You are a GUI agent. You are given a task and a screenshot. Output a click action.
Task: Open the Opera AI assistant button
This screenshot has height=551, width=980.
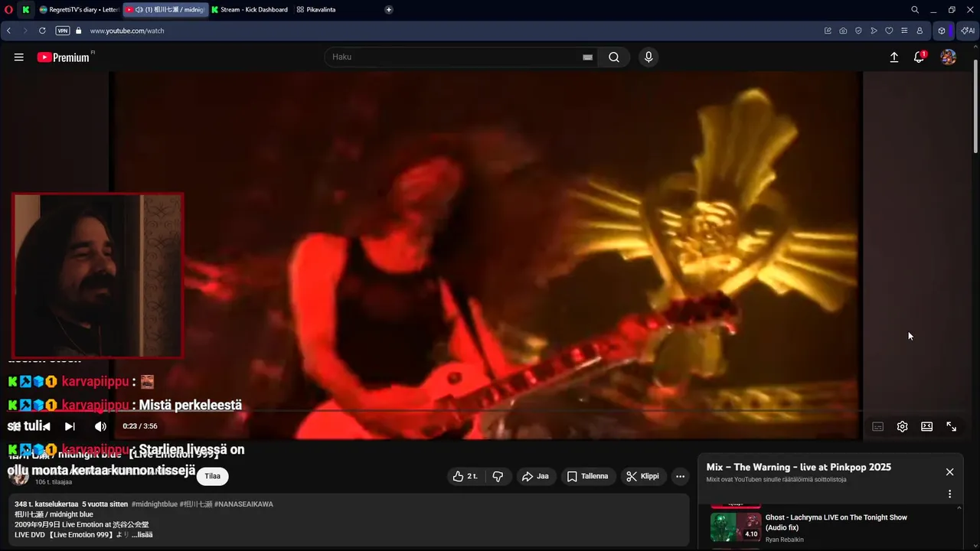click(x=968, y=31)
